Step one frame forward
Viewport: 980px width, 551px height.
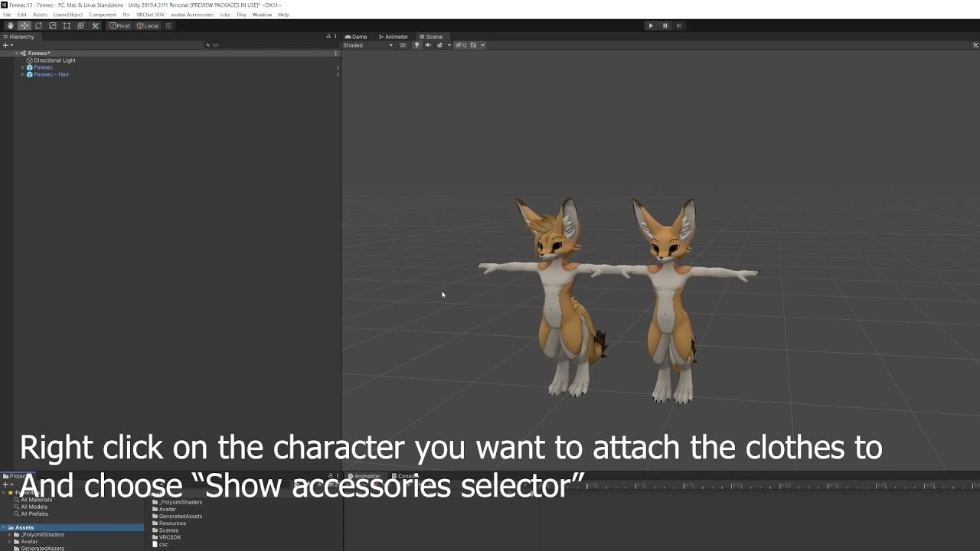[x=678, y=25]
